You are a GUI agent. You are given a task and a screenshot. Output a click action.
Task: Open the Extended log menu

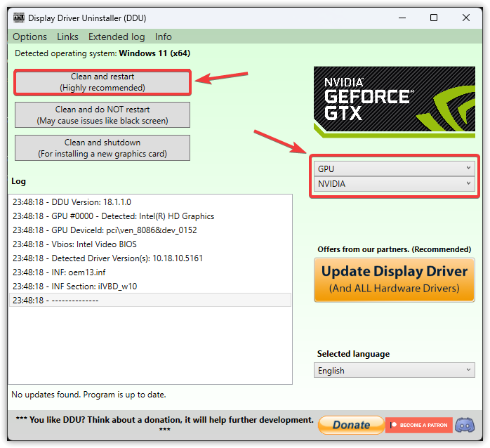pyautogui.click(x=117, y=37)
